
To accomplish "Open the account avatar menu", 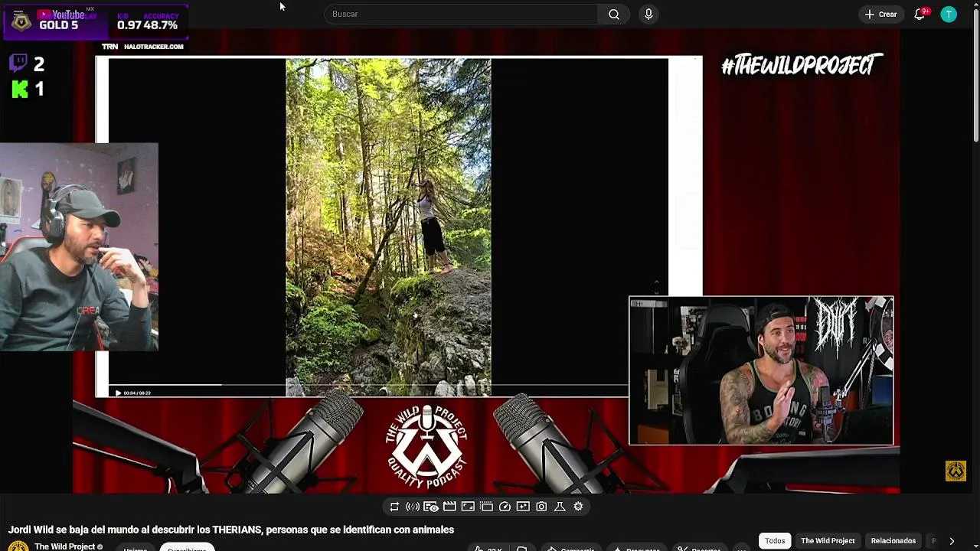I will click(x=949, y=14).
